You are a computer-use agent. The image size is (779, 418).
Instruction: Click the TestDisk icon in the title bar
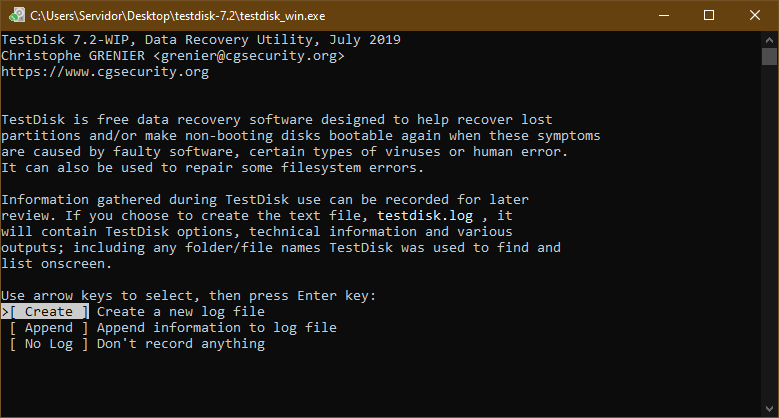click(17, 15)
